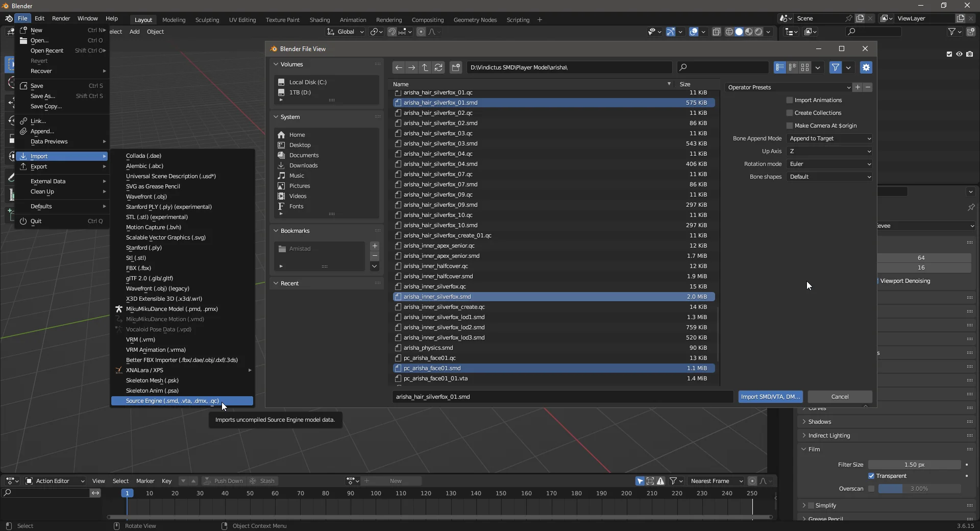Add current folder to bookmarks

coord(375,246)
